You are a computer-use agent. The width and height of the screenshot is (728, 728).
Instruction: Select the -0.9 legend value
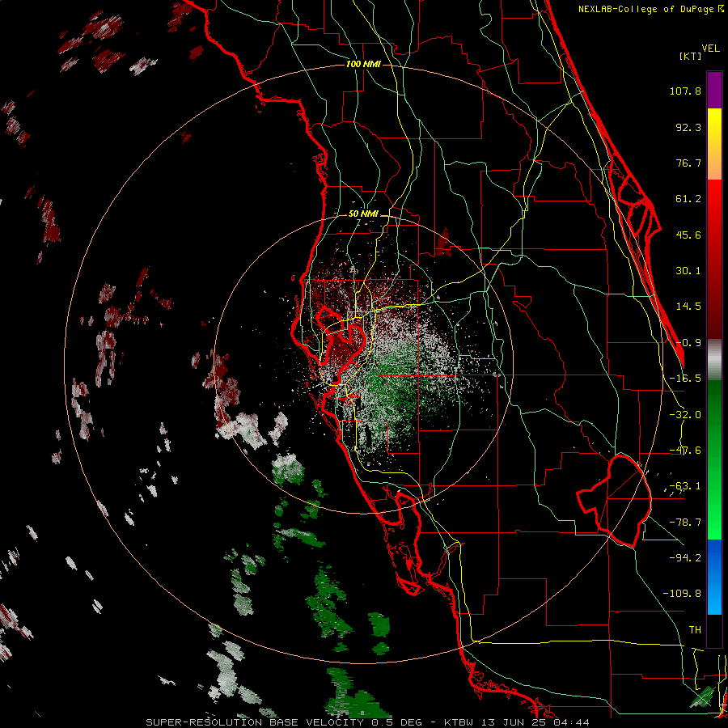pos(688,343)
